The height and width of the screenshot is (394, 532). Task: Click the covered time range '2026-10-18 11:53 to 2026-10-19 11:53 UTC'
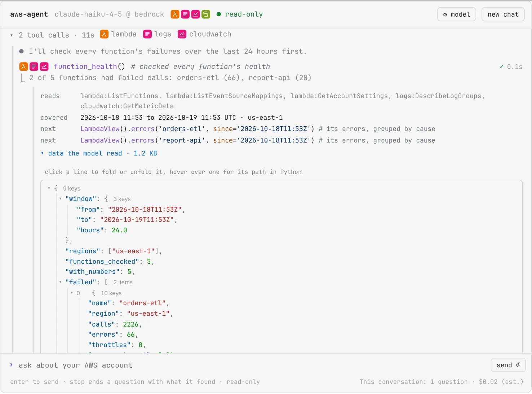pos(158,118)
